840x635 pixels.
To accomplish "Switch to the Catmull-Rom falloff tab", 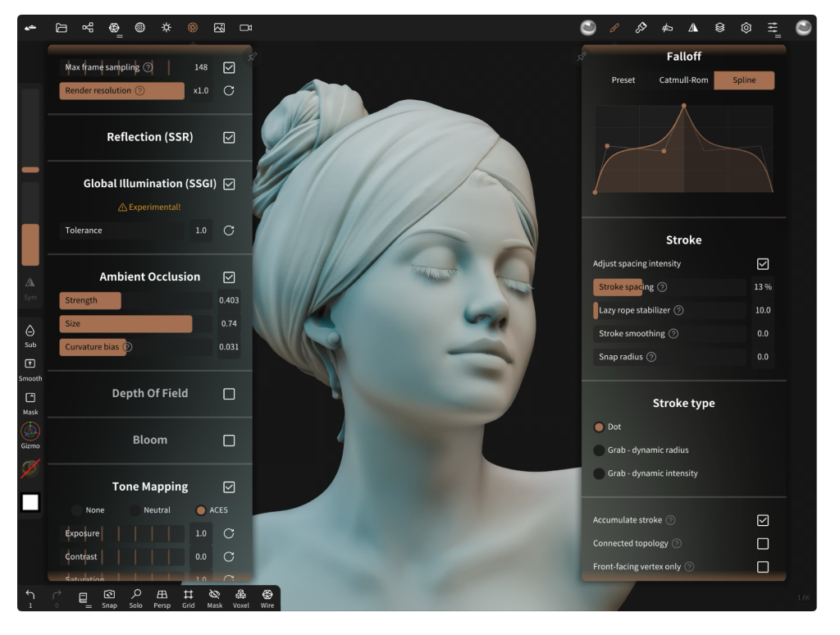I will click(685, 80).
